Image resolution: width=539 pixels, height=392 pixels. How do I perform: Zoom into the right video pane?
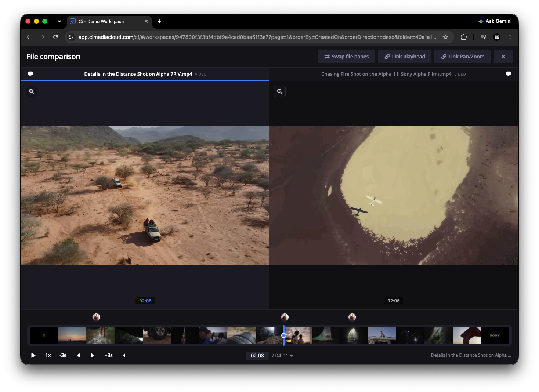pos(280,91)
